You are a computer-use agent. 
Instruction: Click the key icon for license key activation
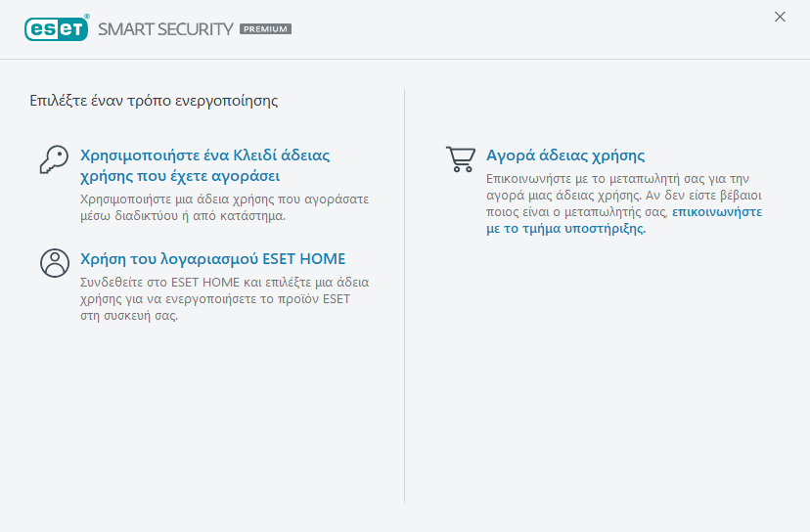click(x=54, y=159)
